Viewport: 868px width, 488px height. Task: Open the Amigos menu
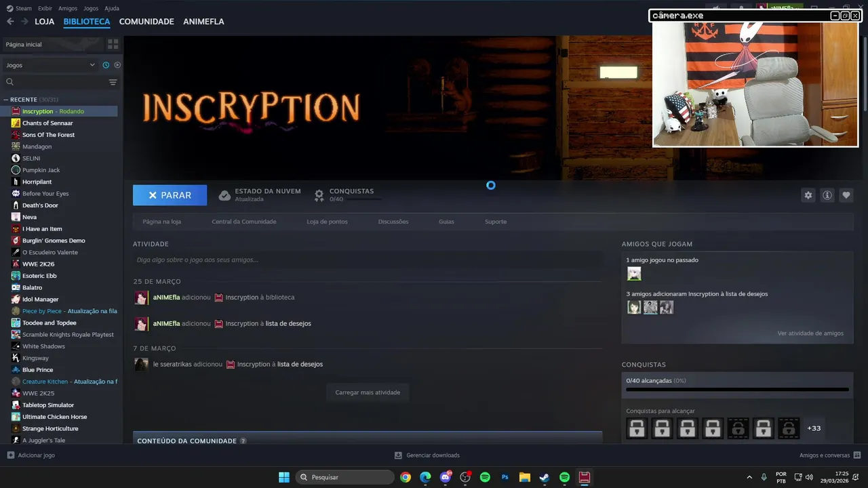68,8
